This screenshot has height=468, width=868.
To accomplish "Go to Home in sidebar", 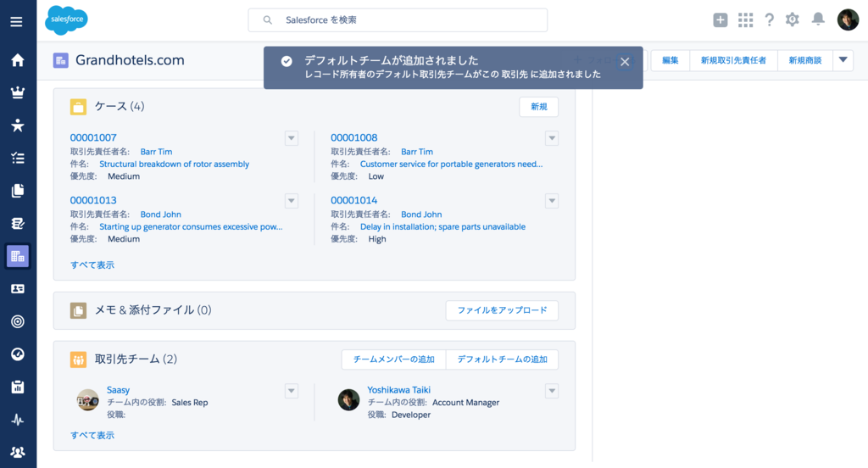I will (18, 60).
